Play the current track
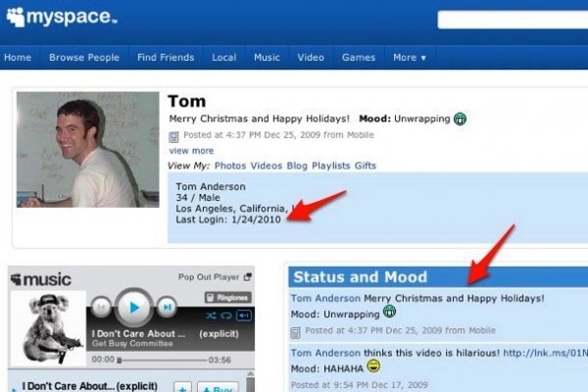The width and height of the screenshot is (588, 392). (x=134, y=308)
